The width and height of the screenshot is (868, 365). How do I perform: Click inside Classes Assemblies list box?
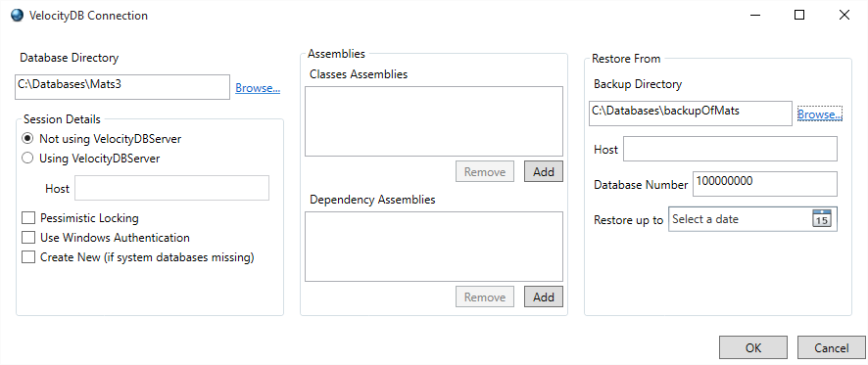434,121
